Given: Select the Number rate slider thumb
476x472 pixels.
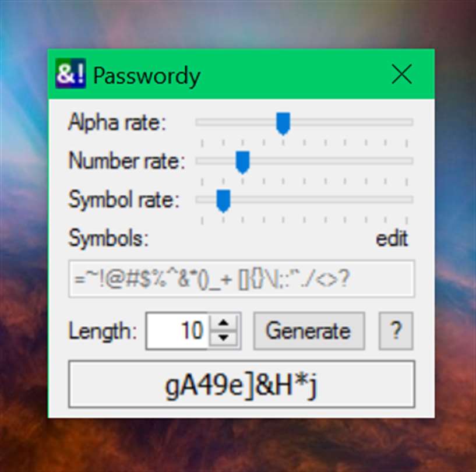Looking at the screenshot, I should (x=242, y=163).
